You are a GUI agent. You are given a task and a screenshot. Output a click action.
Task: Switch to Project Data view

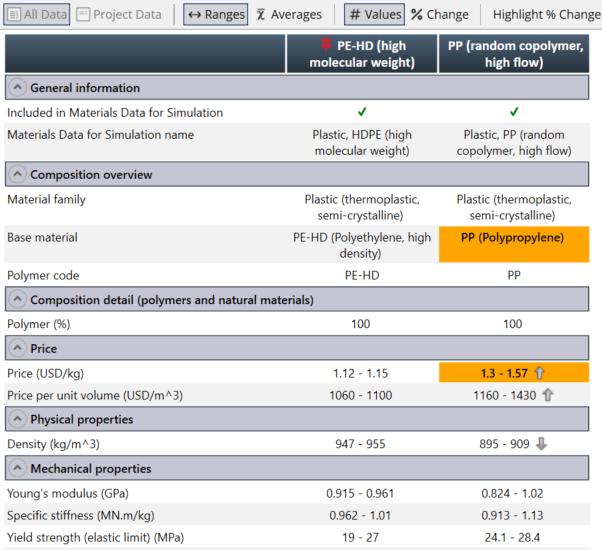point(119,14)
